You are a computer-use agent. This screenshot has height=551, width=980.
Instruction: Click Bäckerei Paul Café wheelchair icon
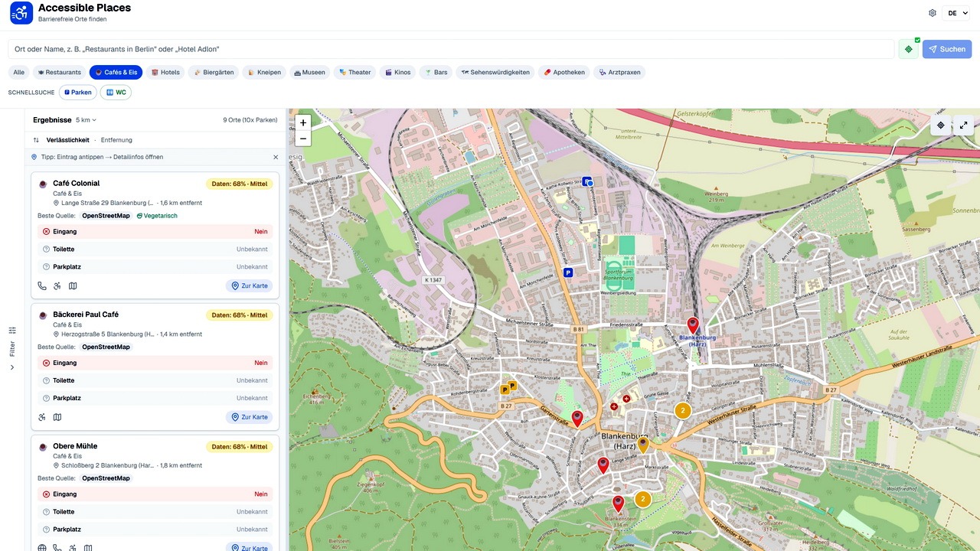point(42,417)
